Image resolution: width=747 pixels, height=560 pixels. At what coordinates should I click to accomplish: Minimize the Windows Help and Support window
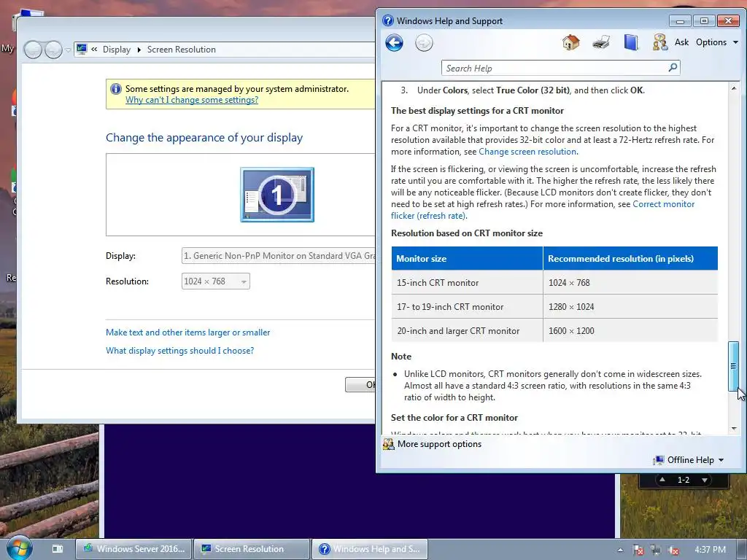[680, 21]
